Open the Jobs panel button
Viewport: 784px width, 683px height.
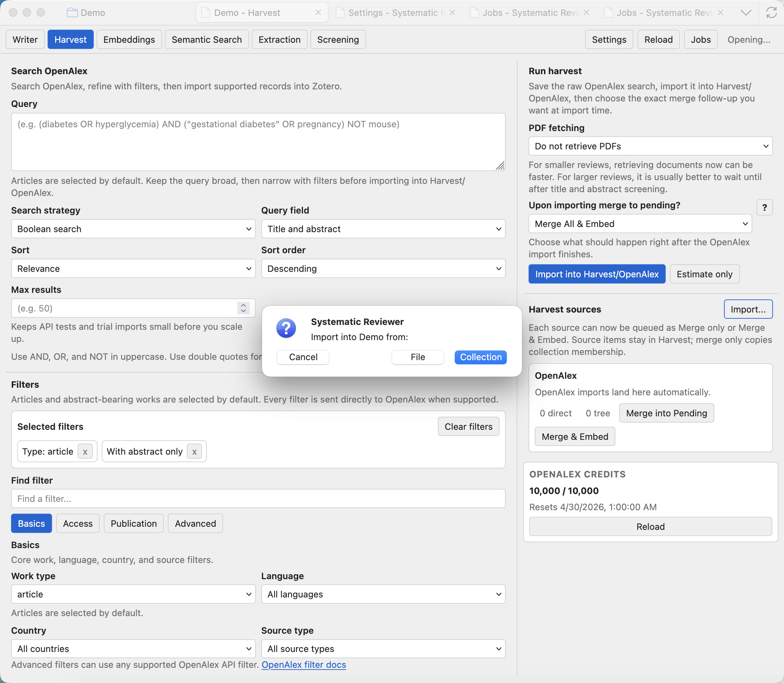pos(701,40)
